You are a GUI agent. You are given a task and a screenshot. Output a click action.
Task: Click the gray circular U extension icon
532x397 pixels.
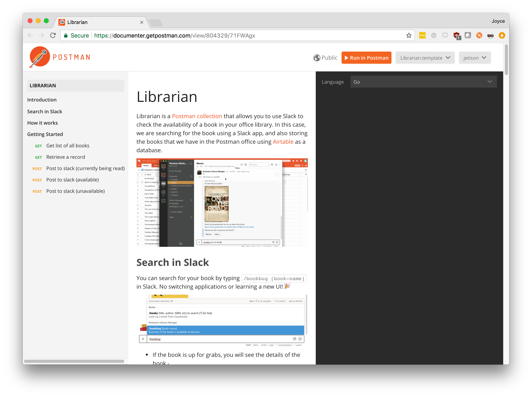coord(434,35)
